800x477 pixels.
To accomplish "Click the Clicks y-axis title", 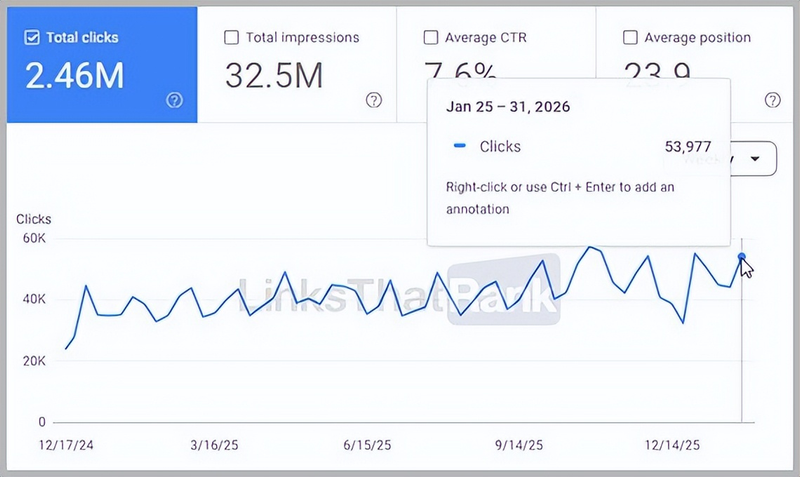I will coord(34,219).
